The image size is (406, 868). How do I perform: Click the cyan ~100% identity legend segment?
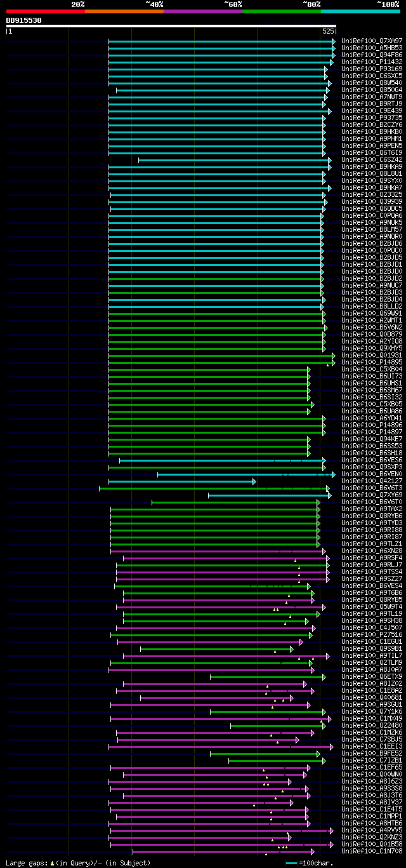pos(360,11)
